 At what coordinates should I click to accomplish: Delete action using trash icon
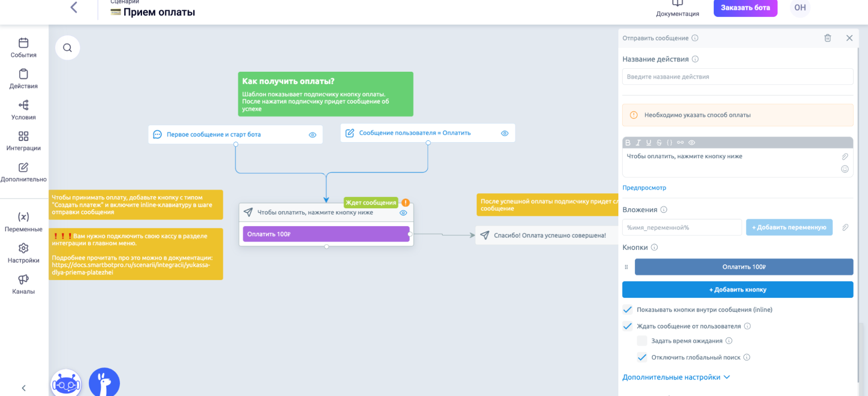click(x=828, y=38)
